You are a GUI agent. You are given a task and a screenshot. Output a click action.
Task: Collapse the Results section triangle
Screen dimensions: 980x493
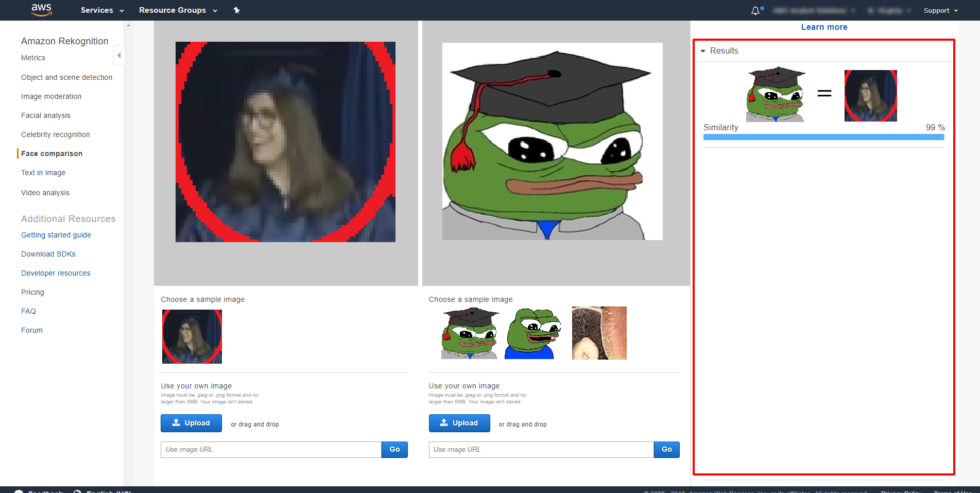point(703,51)
